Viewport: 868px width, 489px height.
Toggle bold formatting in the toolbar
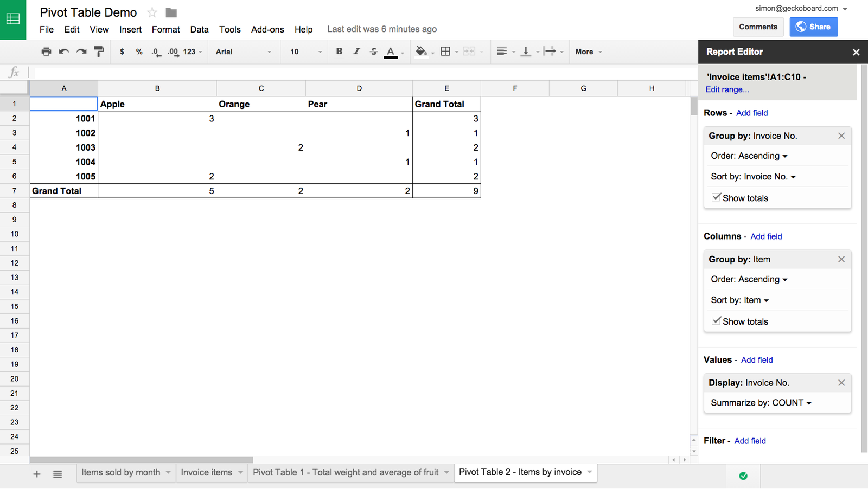[339, 52]
